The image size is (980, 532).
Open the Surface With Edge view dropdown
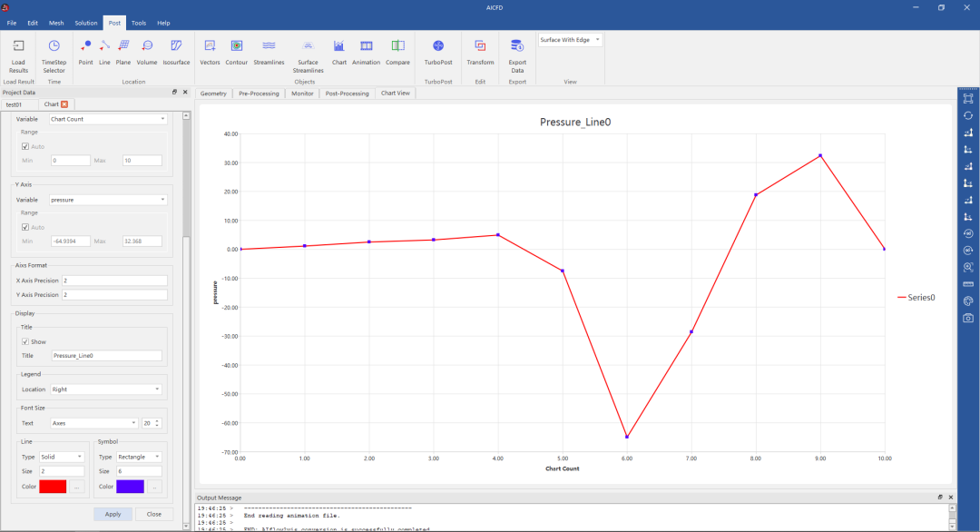coord(570,39)
